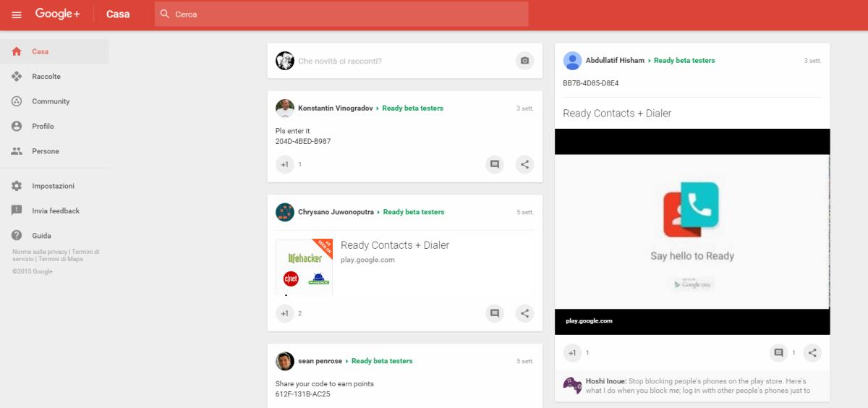Open Ready beta testers on sean penrose's post
This screenshot has width=868, height=408.
point(382,361)
